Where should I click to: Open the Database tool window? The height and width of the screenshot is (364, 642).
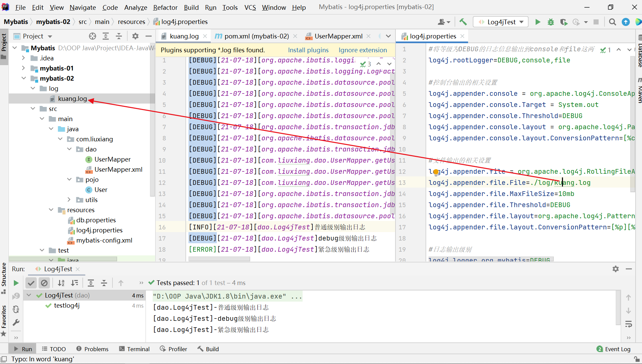tap(639, 51)
